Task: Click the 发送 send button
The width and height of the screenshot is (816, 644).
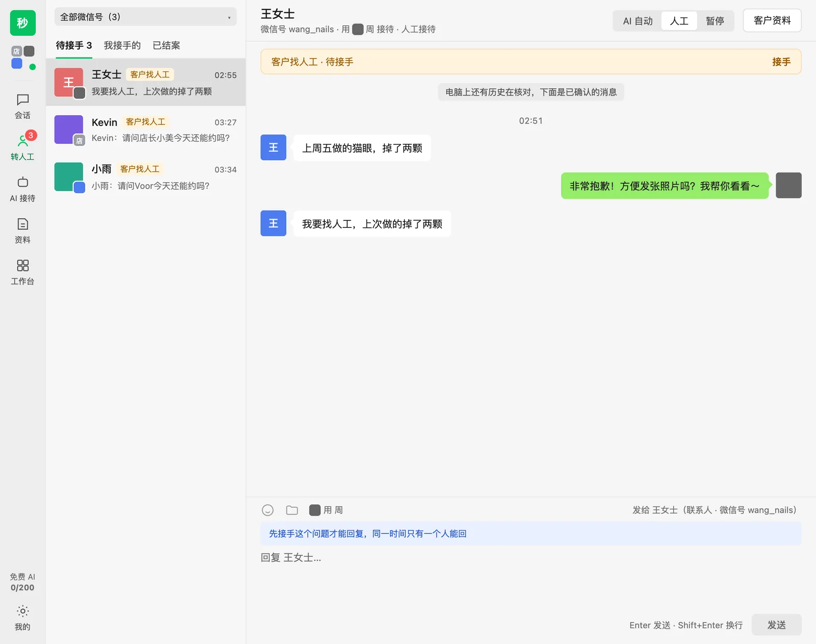Action: [x=776, y=625]
